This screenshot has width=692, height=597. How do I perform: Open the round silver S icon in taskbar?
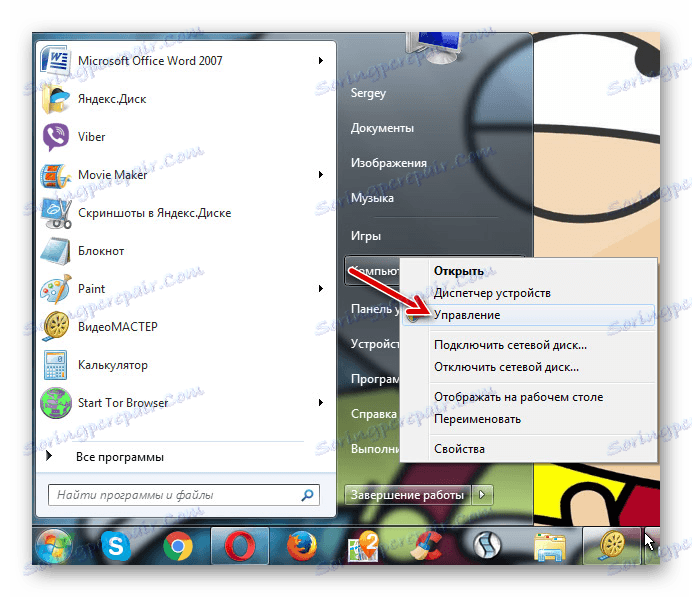coord(487,546)
